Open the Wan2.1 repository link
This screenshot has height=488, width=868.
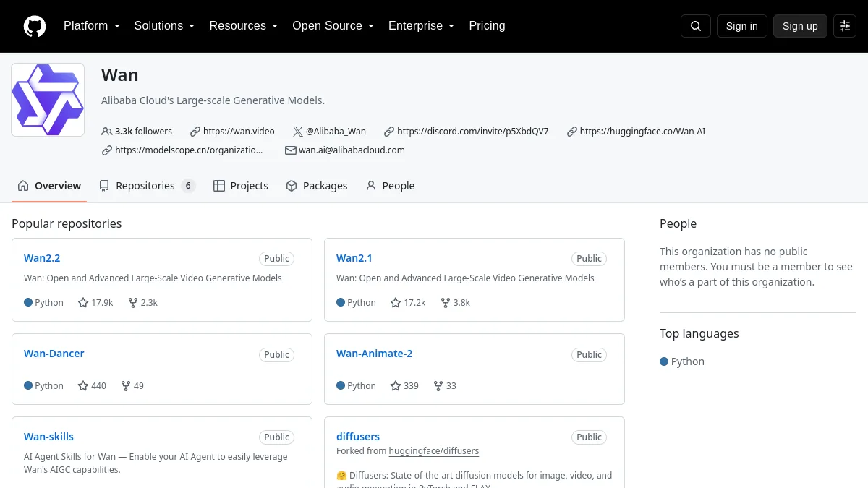(x=354, y=258)
